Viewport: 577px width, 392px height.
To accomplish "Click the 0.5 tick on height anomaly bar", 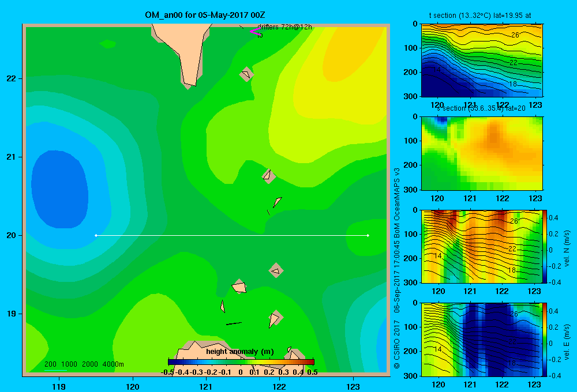I will (312, 372).
